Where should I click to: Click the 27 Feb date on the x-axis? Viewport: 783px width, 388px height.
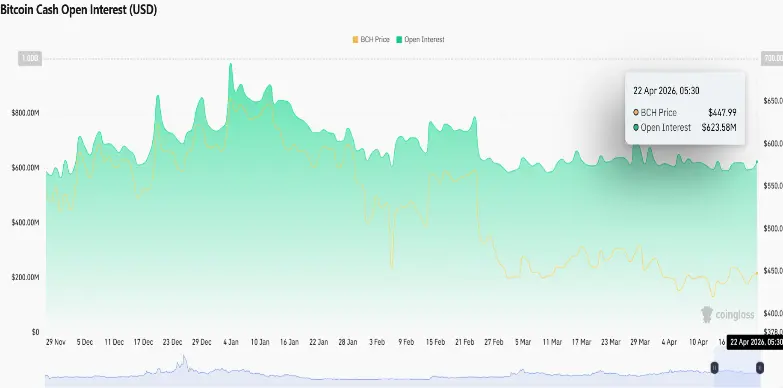tap(494, 342)
